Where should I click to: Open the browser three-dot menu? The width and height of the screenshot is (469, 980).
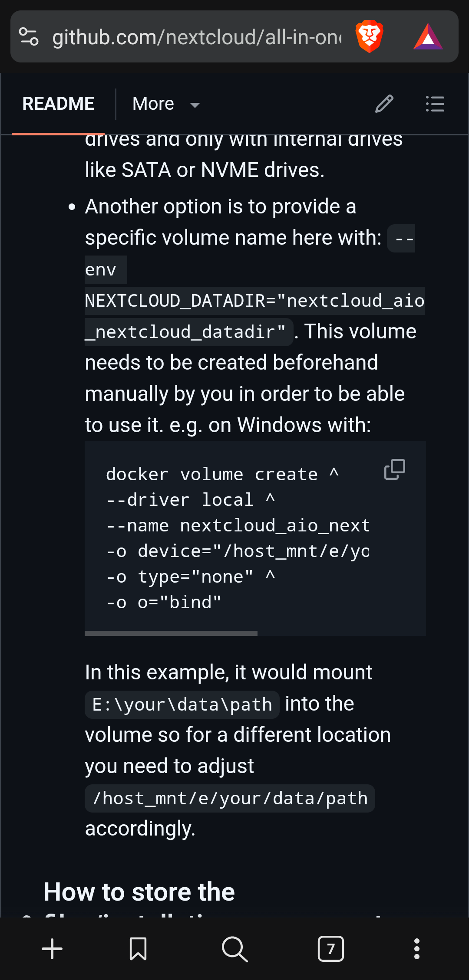point(417,949)
